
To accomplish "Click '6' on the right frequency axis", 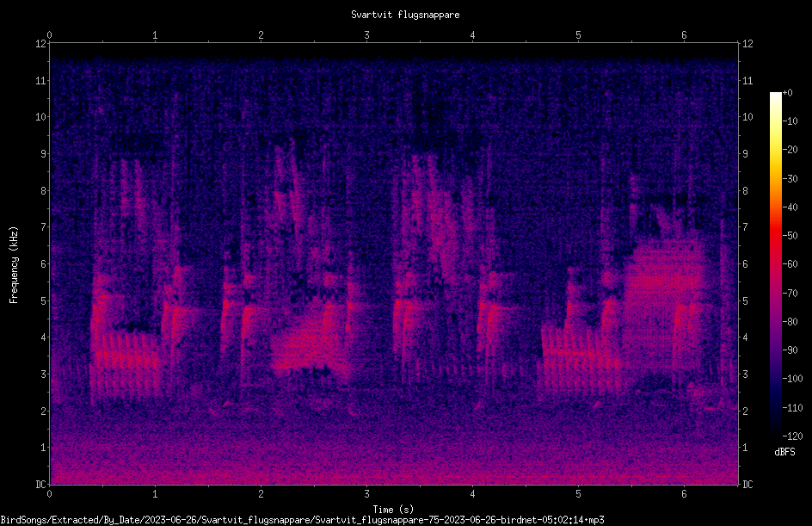I will [745, 263].
